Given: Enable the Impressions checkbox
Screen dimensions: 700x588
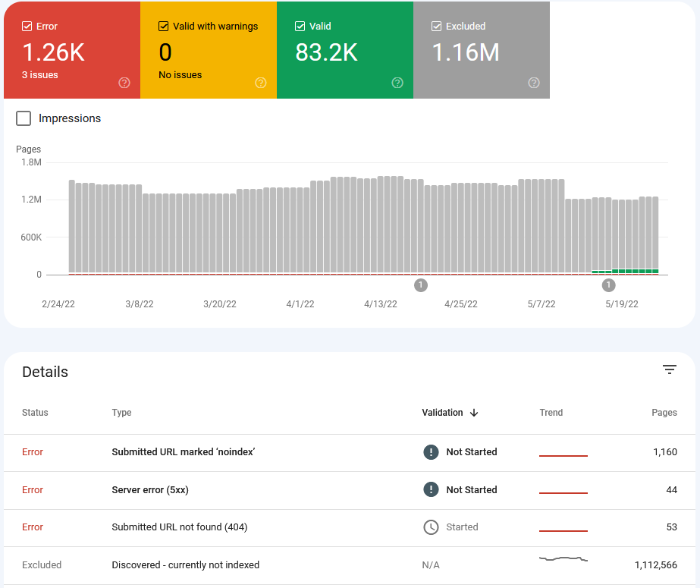Looking at the screenshot, I should [x=24, y=118].
